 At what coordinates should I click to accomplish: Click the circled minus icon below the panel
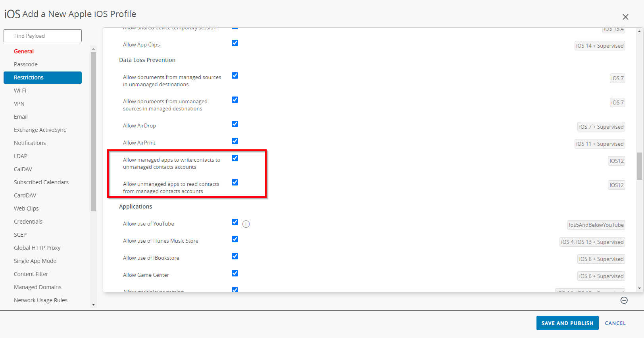pyautogui.click(x=624, y=300)
